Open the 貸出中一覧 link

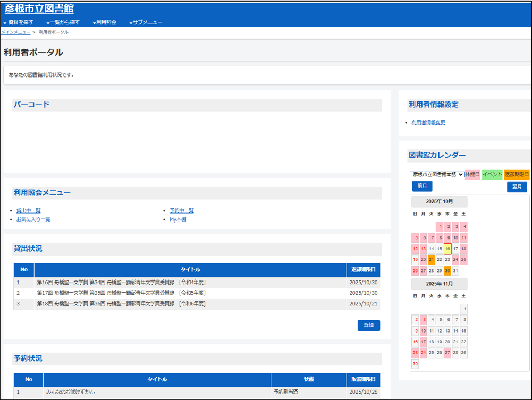[x=28, y=210]
